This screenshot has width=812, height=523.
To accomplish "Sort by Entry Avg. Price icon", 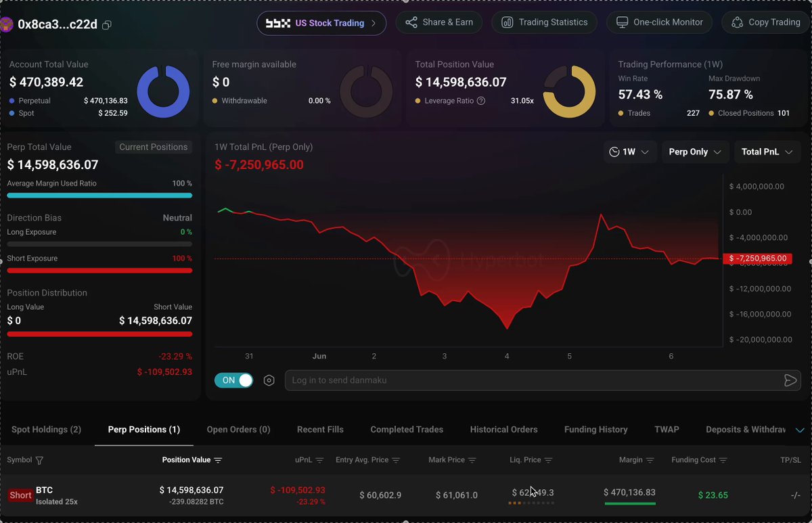I will [396, 460].
